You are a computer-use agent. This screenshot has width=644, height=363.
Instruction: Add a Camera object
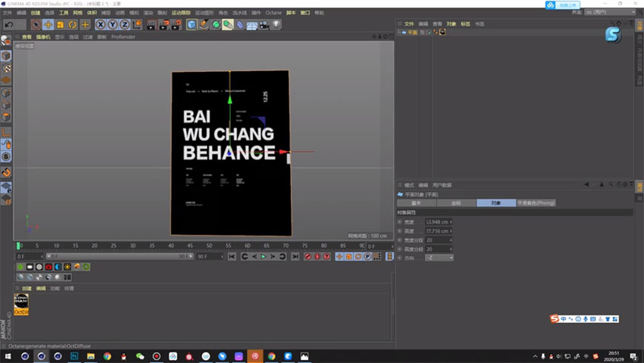coord(264,24)
